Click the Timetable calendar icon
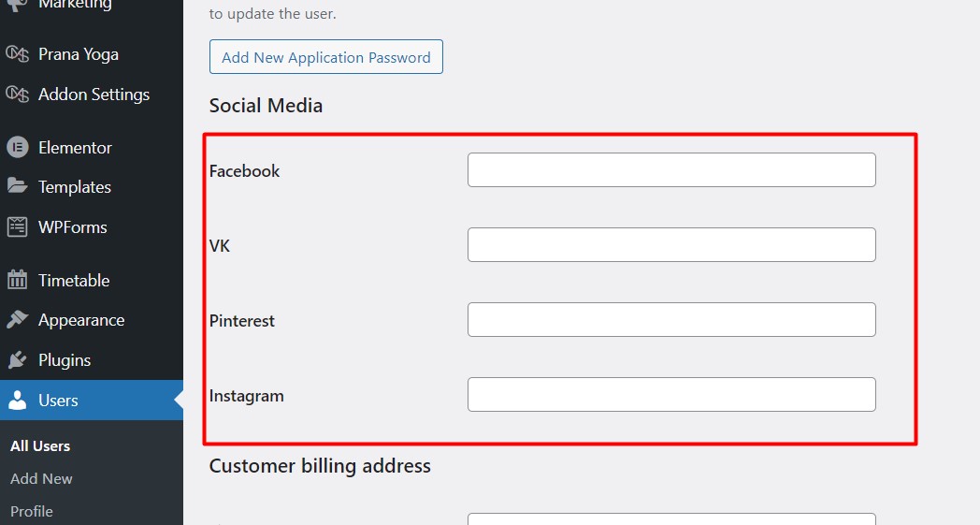This screenshot has height=525, width=980. coord(18,280)
